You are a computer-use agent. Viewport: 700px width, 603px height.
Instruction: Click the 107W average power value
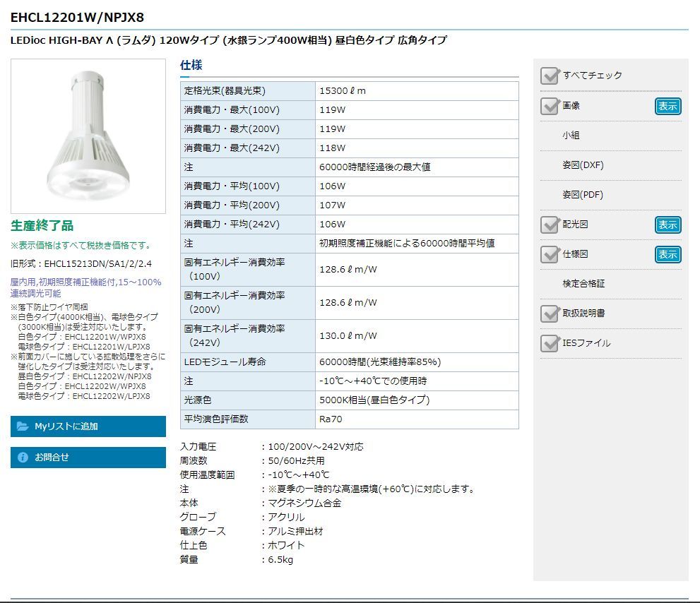(x=332, y=205)
